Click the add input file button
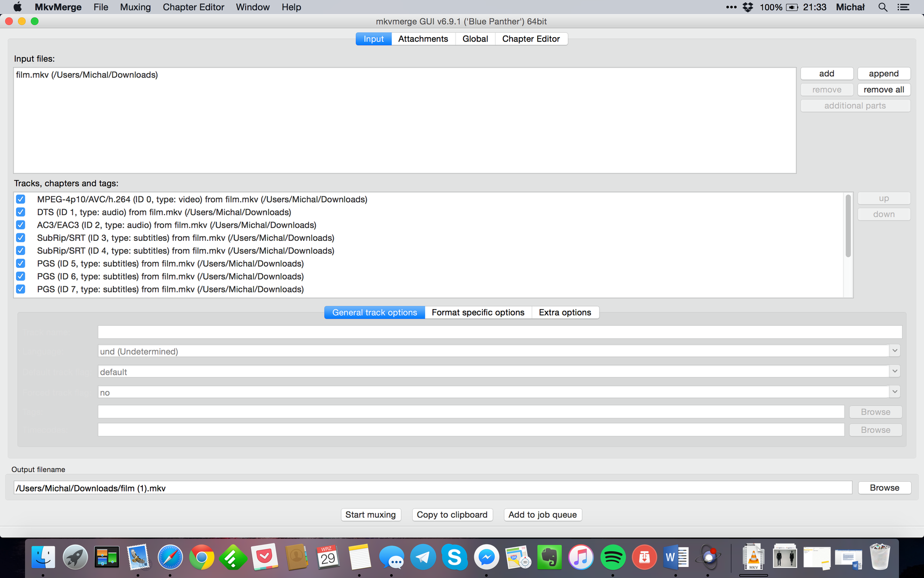Viewport: 924px width, 578px height. 827,74
